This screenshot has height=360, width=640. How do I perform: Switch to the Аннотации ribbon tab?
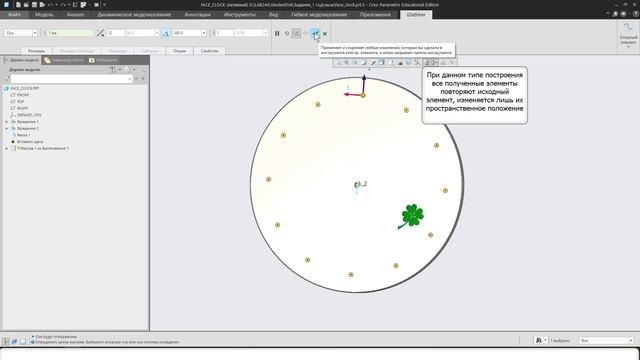pyautogui.click(x=198, y=14)
